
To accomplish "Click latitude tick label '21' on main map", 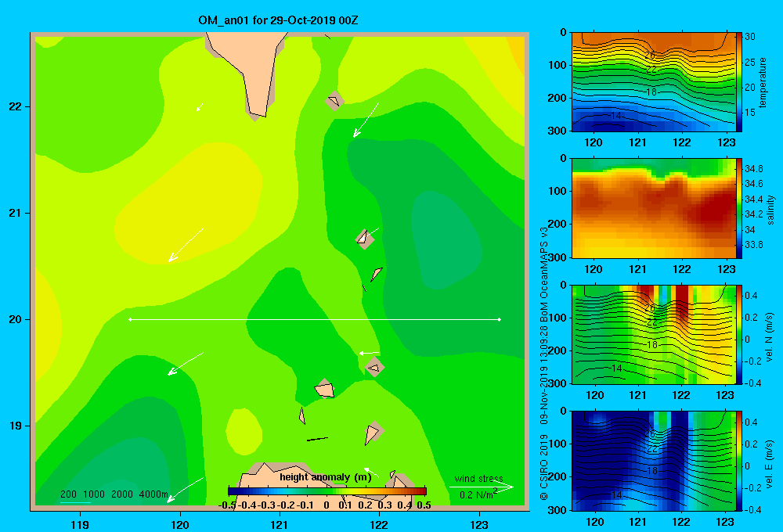I will (16, 213).
